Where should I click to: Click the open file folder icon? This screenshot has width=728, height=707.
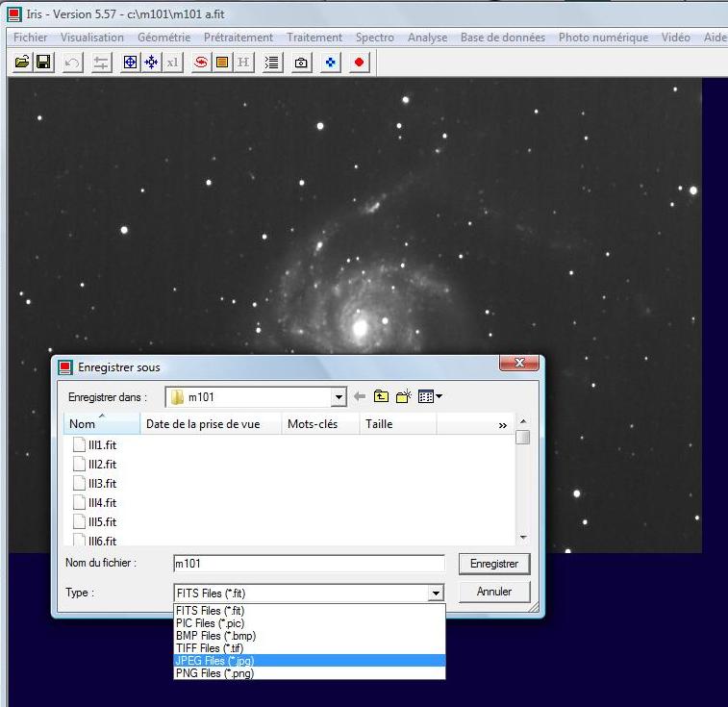coord(22,63)
